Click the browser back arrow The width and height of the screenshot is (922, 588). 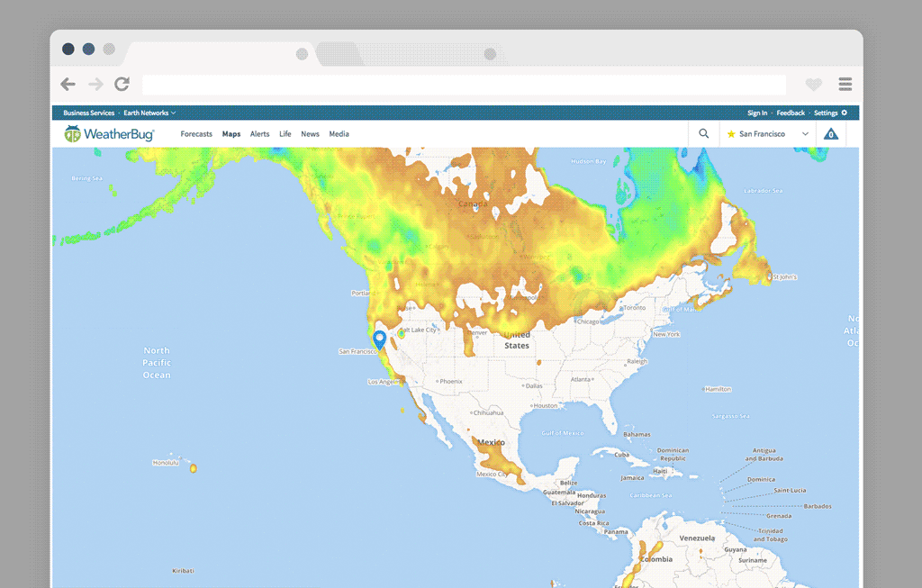(68, 84)
